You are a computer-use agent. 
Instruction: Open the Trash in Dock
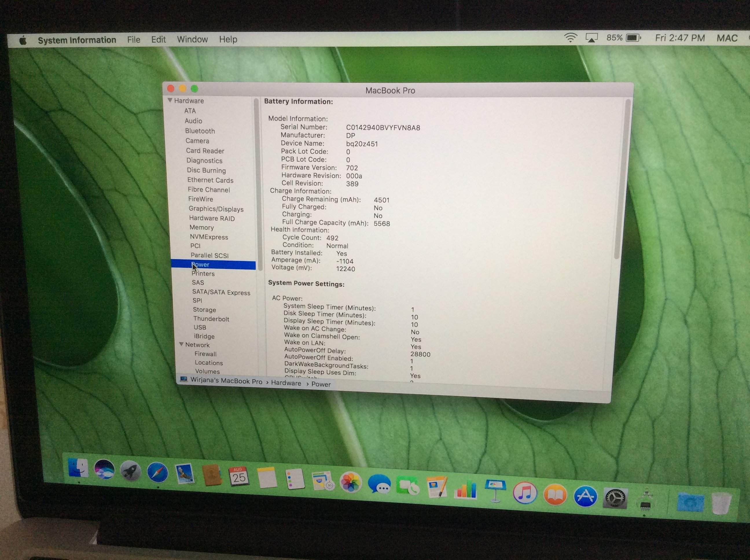tap(721, 503)
